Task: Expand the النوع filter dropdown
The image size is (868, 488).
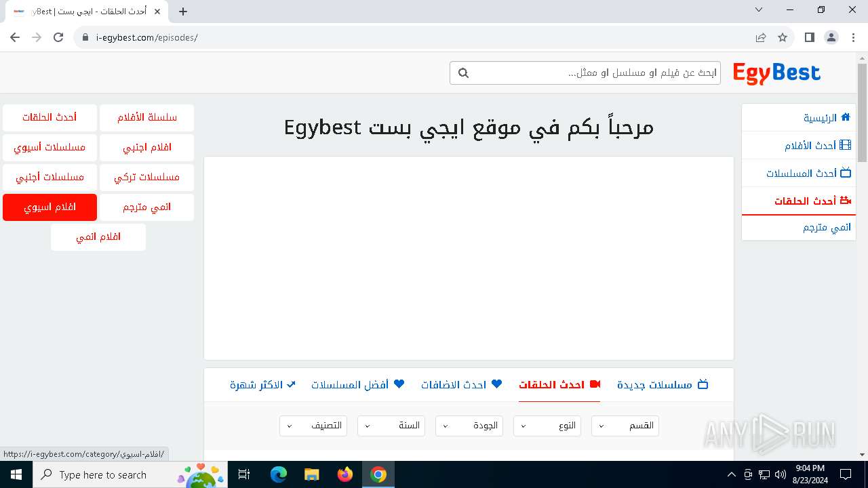Action: click(x=547, y=426)
